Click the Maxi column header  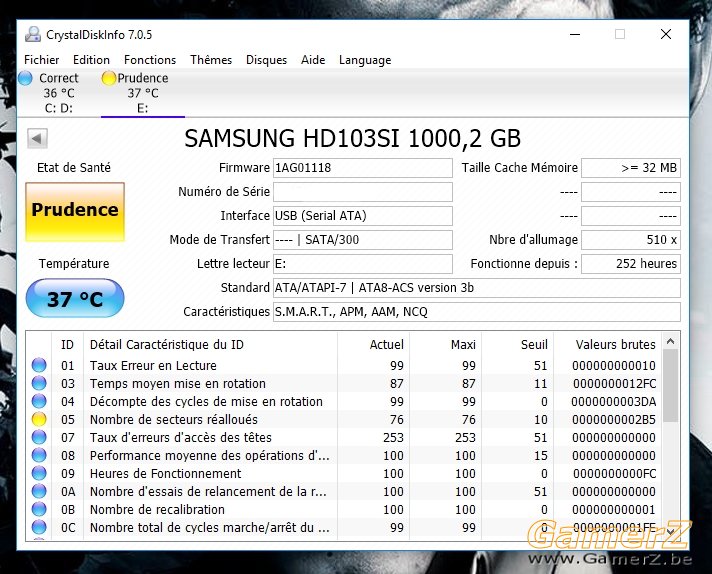(445, 345)
